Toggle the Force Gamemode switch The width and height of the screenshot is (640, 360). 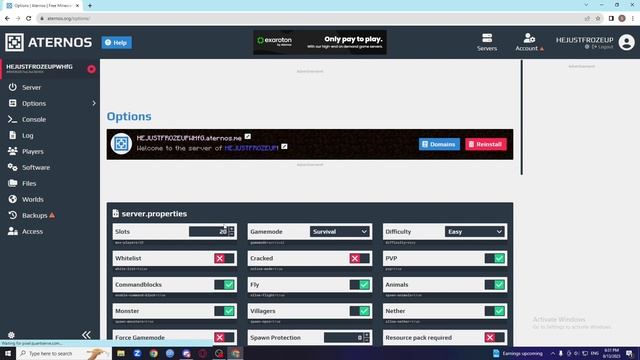(224, 338)
